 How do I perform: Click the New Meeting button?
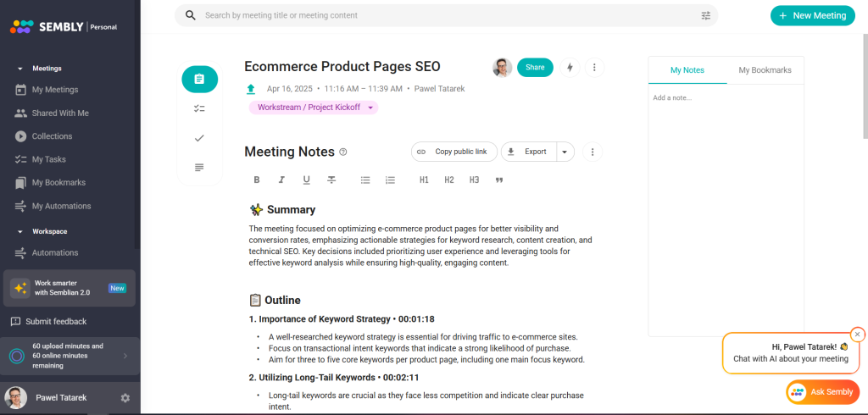pyautogui.click(x=813, y=15)
